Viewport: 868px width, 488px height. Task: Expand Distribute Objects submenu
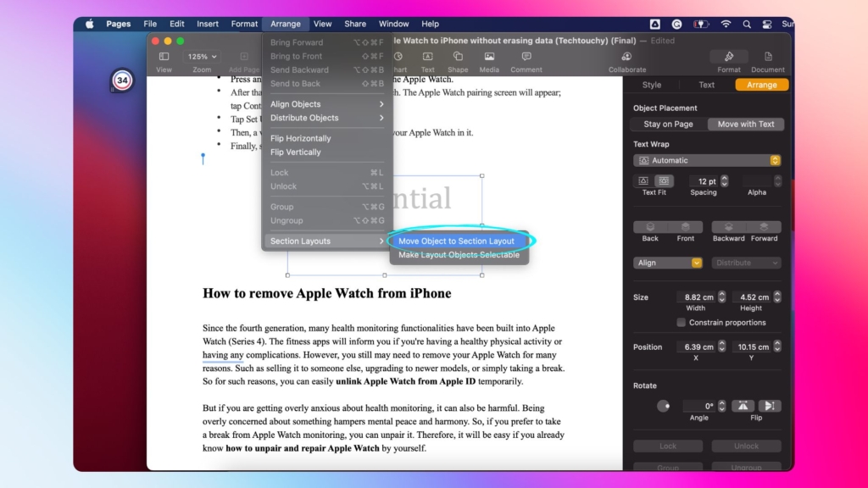click(x=326, y=118)
